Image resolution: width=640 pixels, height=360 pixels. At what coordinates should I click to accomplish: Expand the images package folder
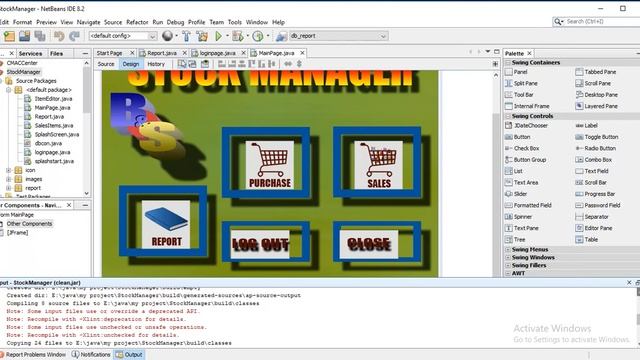coord(9,179)
